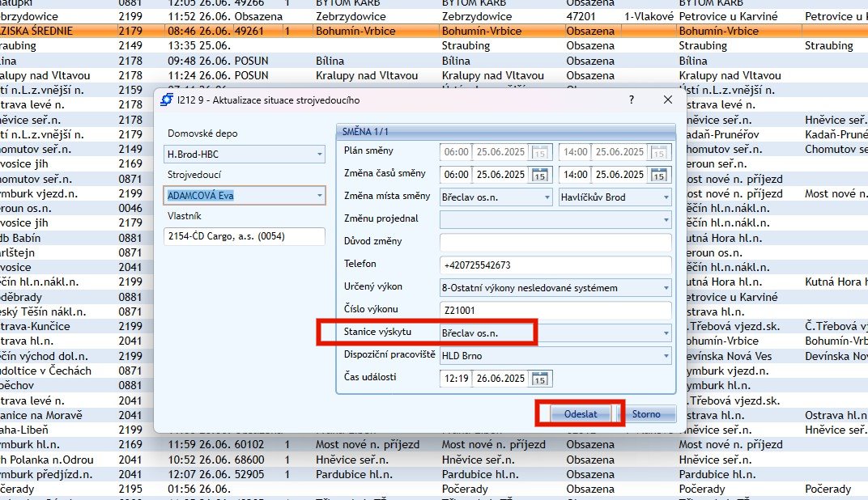The height and width of the screenshot is (500, 868).
Task: Close the Aktualizace situace strojvedoucího dialog
Action: (x=668, y=100)
